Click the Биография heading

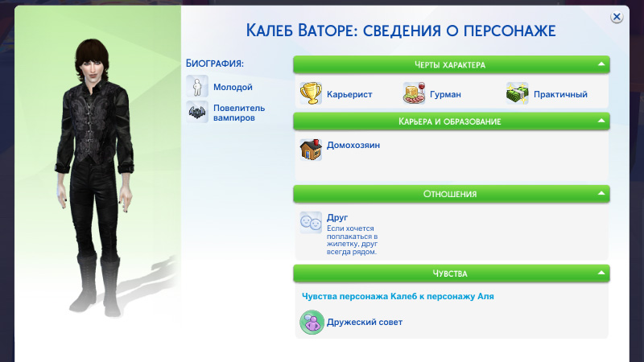click(x=215, y=64)
